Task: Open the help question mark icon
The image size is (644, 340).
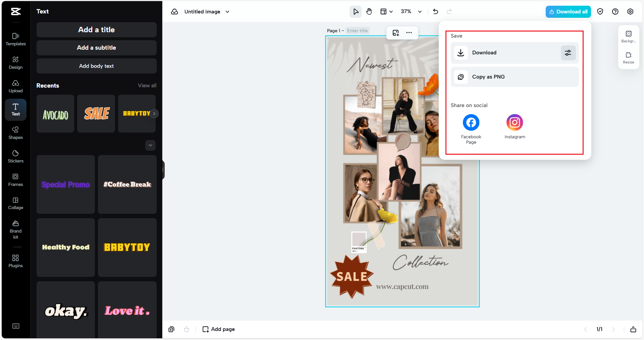Action: point(615,12)
